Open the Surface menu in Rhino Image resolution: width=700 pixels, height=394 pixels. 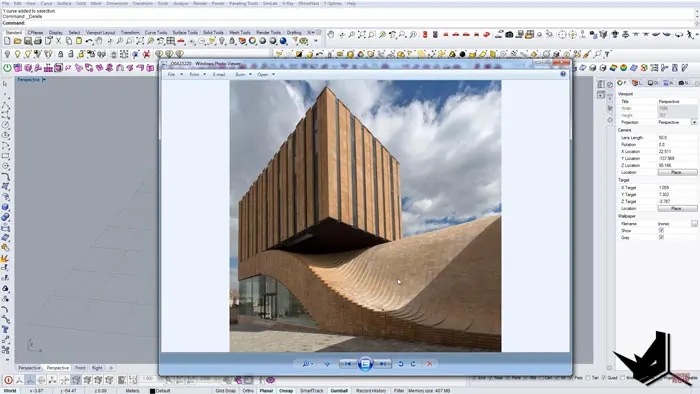point(64,3)
